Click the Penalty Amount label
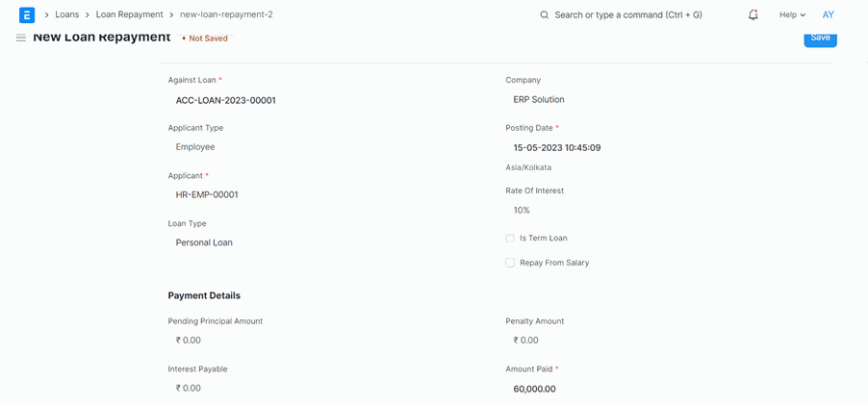This screenshot has width=868, height=406. tap(535, 320)
